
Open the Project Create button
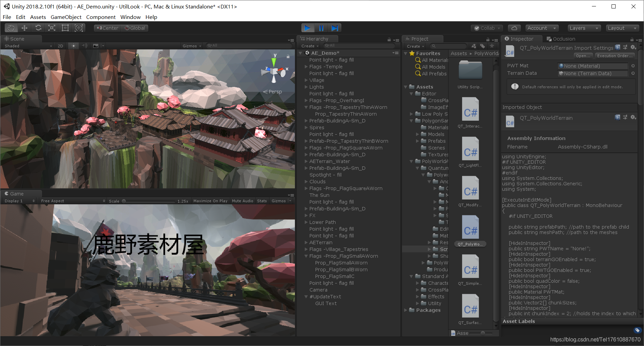(415, 46)
